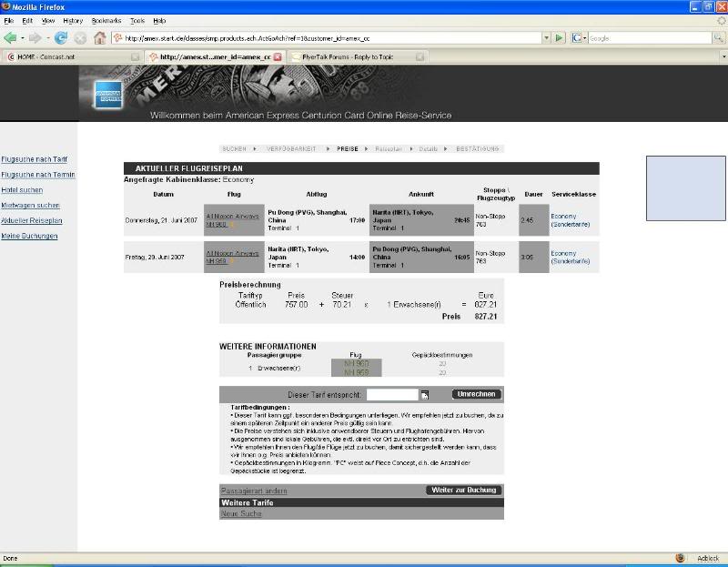The width and height of the screenshot is (728, 567).
Task: Close the active amex tab
Action: [x=278, y=56]
